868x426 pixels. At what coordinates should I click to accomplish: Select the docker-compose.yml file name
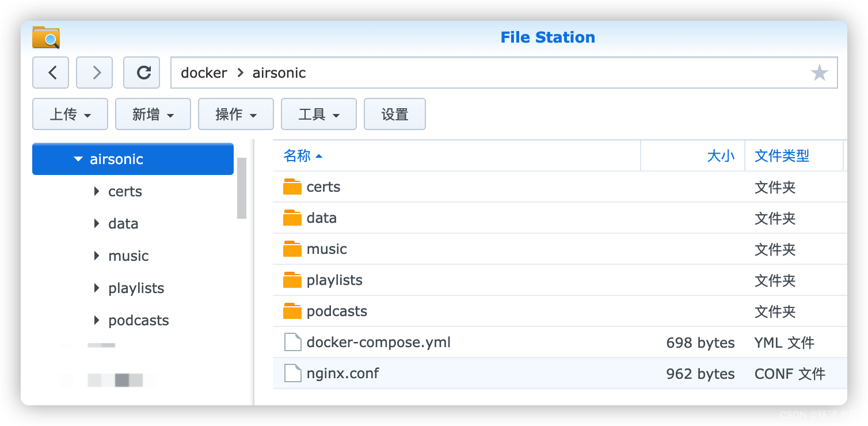(x=379, y=342)
